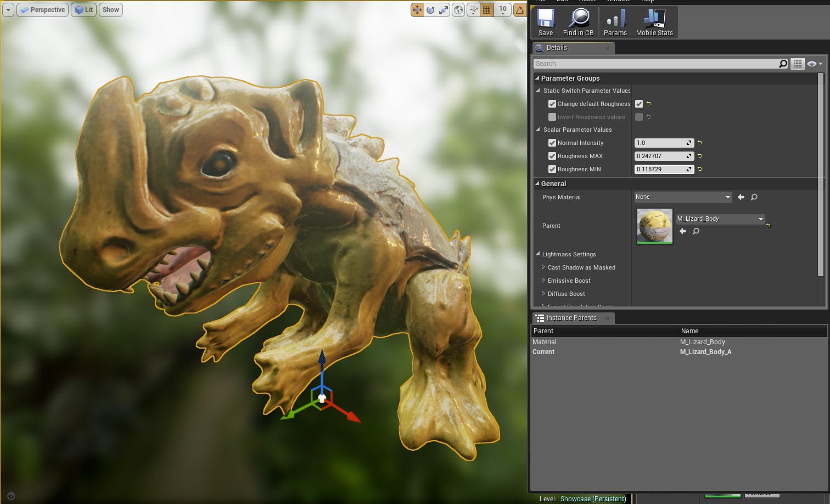Browse to Phys Material in Content Browser
Screen dimensions: 830x504
pos(754,197)
